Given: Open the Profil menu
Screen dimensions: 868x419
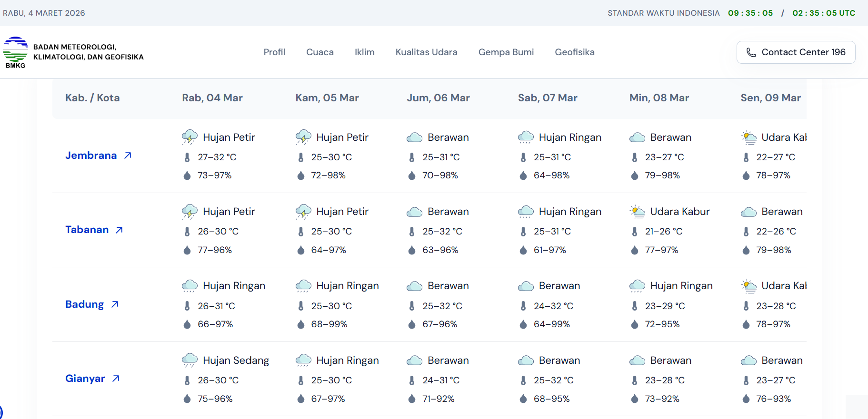Looking at the screenshot, I should point(274,52).
